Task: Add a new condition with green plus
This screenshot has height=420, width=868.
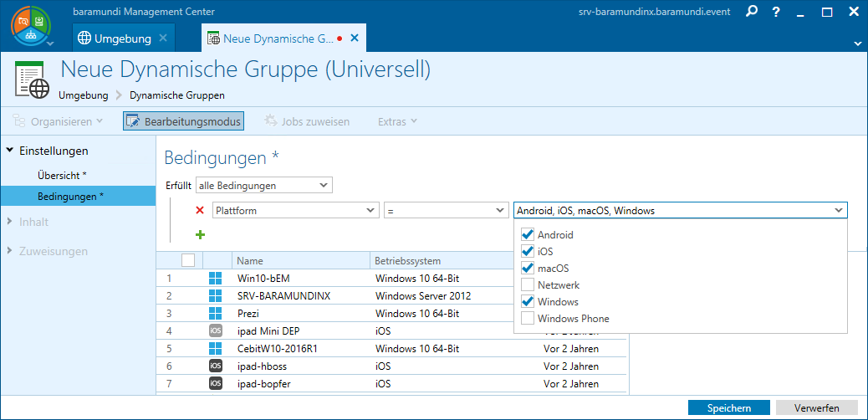Action: [x=200, y=235]
